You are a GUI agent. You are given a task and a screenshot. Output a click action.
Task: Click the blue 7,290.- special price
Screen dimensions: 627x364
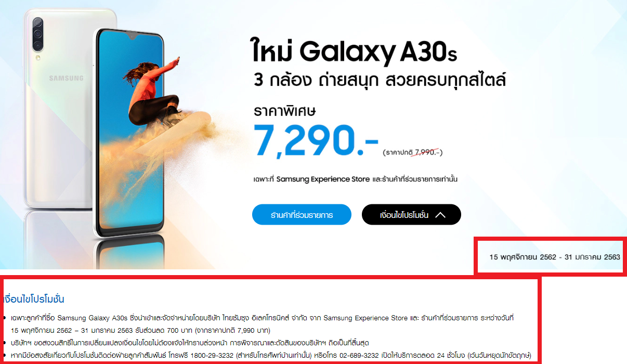tap(316, 140)
